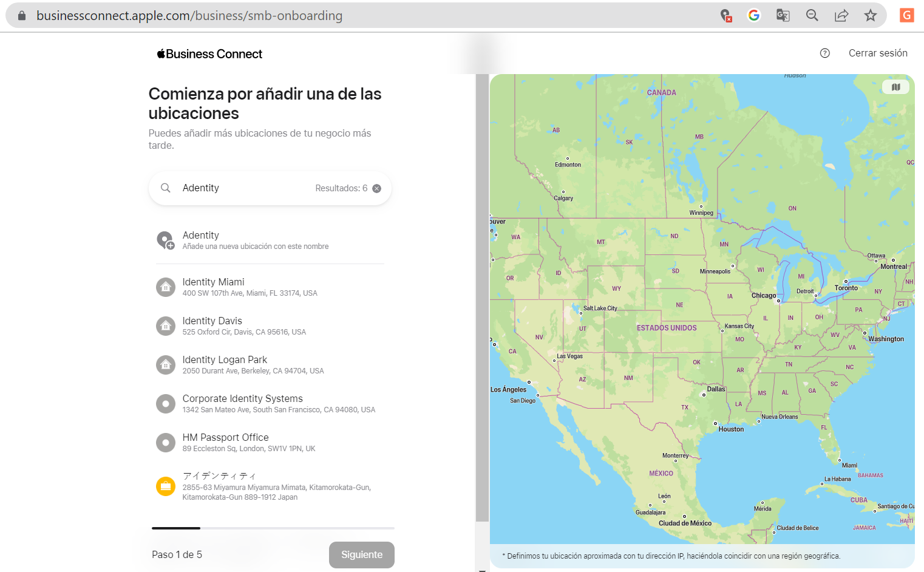Viewport: 924px width, 572px height.
Task: Click the browser zoom magnifier icon
Action: [x=812, y=16]
